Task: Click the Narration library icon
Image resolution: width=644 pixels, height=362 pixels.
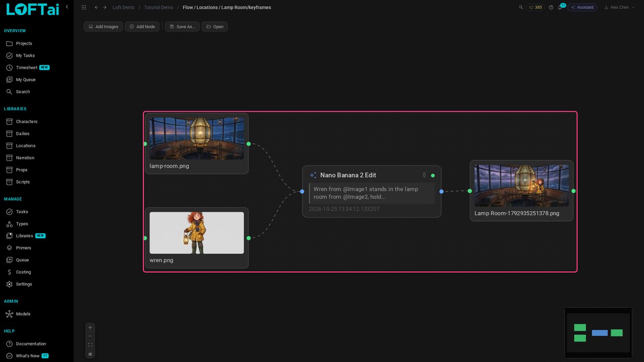Action: pos(9,158)
